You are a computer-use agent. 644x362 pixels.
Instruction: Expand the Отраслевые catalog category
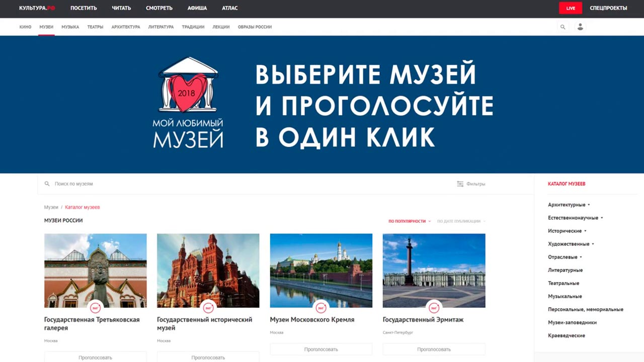click(x=565, y=257)
